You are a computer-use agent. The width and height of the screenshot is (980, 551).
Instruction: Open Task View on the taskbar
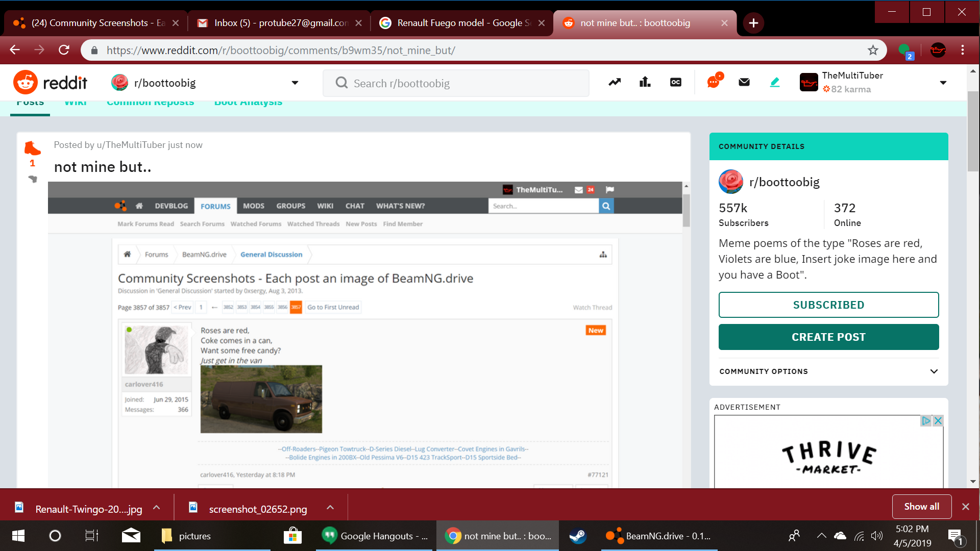pos(91,536)
